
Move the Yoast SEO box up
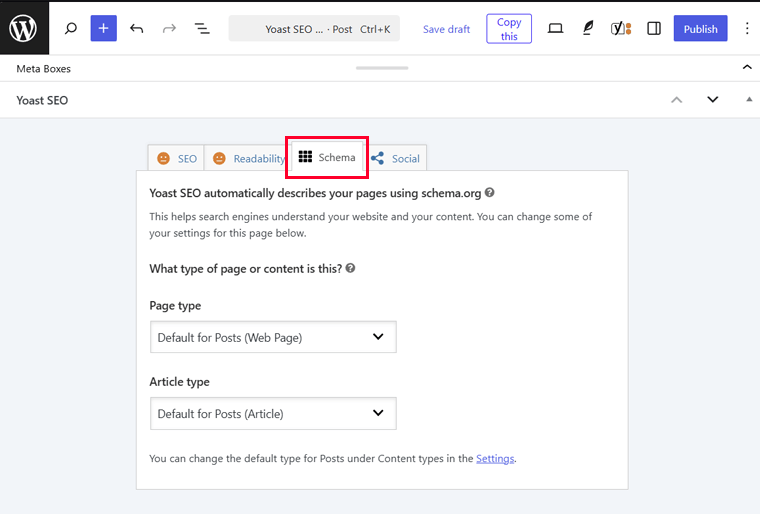[x=677, y=100]
